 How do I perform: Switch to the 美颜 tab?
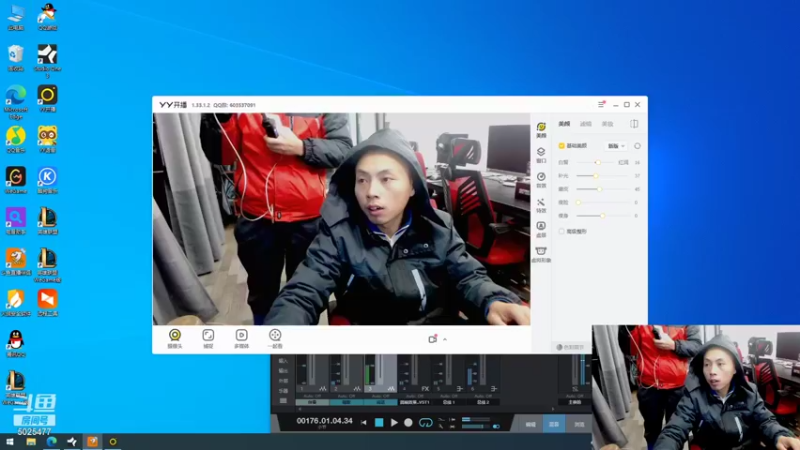coord(564,124)
